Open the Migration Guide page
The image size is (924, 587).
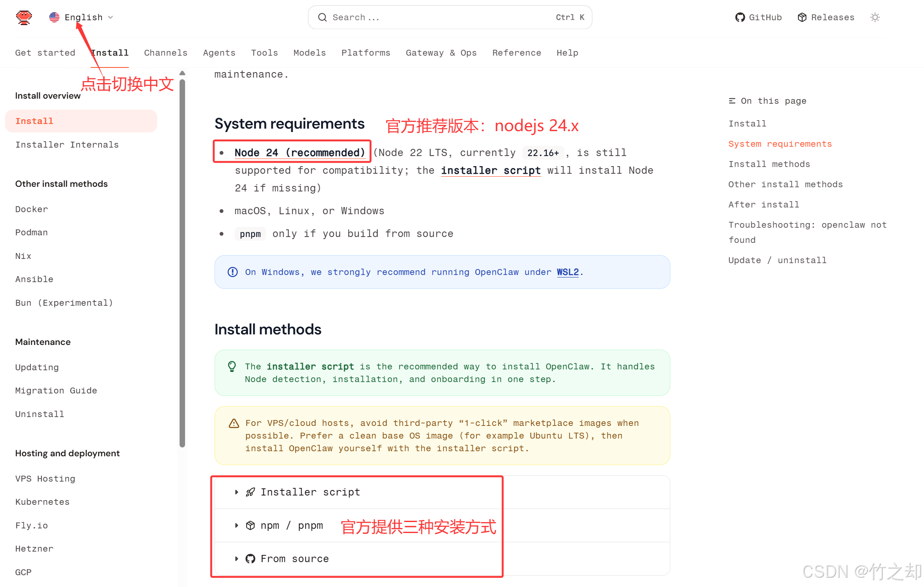point(56,390)
